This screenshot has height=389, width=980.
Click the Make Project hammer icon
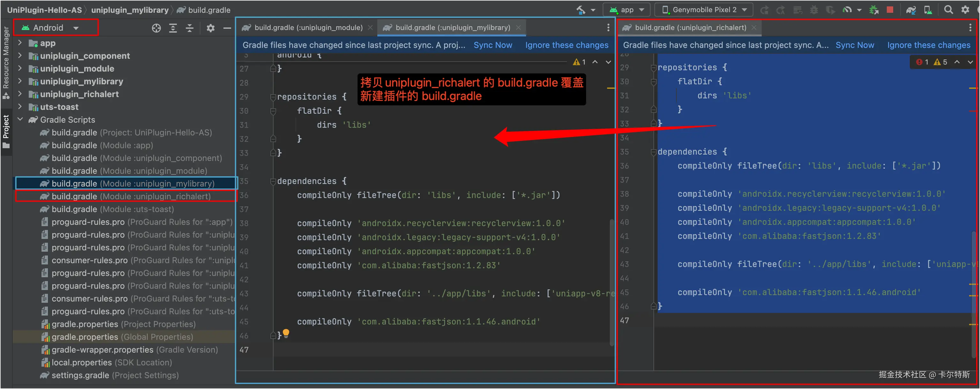click(581, 10)
